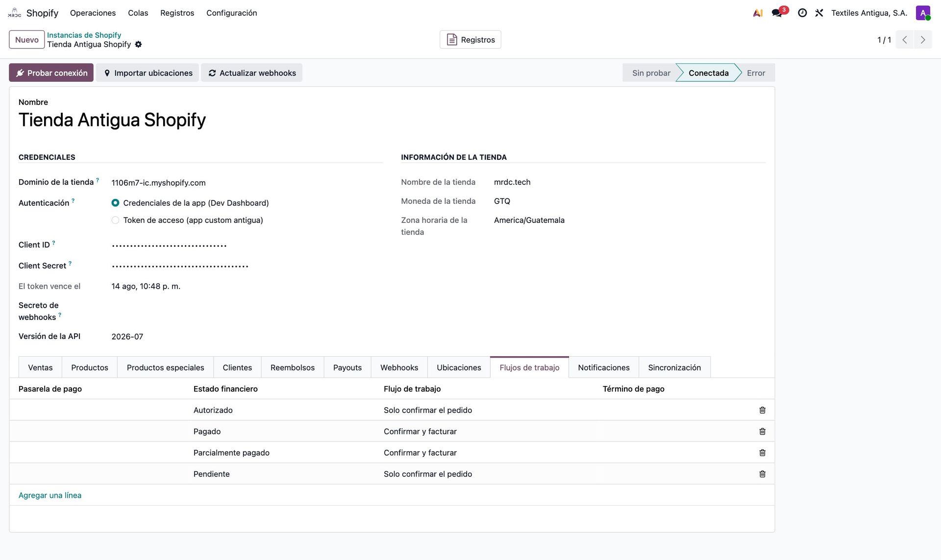This screenshot has width=941, height=560.
Task: Open the Textiles Antigua, S.A. company switcher
Action: point(869,13)
